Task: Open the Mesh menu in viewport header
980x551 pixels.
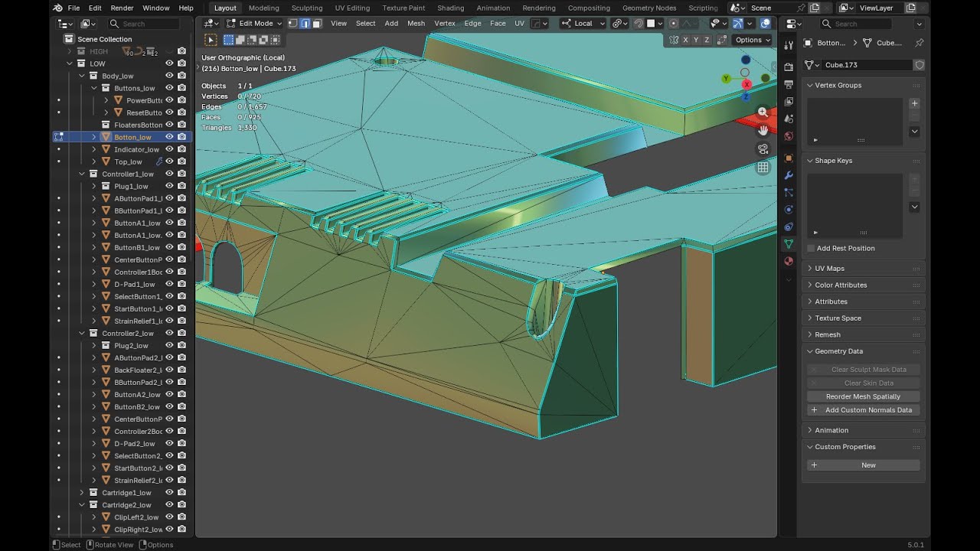Action: click(416, 23)
